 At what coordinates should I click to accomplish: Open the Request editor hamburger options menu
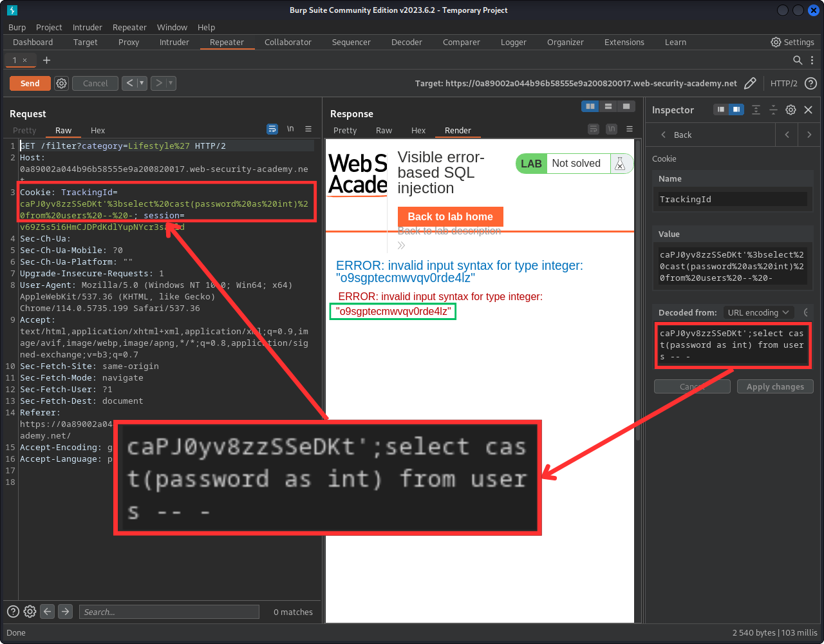[308, 129]
